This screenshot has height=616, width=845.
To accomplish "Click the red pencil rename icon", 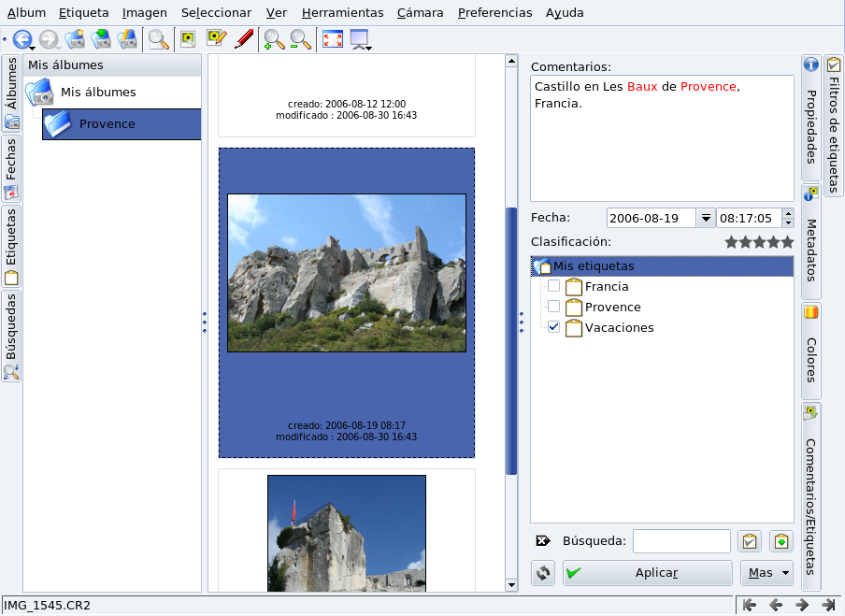I will pyautogui.click(x=244, y=39).
